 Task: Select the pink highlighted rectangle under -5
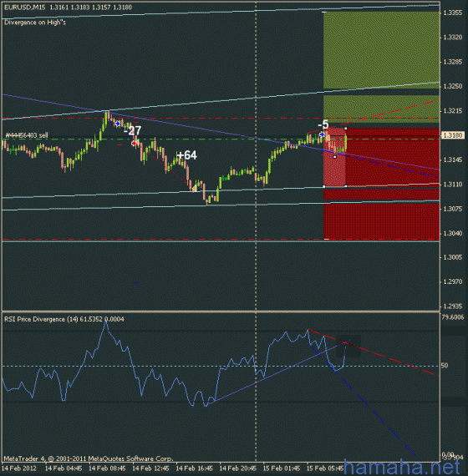(x=334, y=157)
